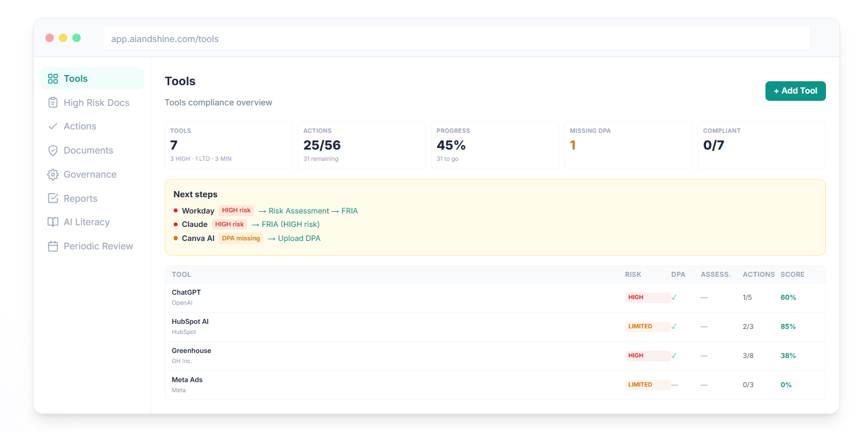Click ChatGPT's DPA checkmark
This screenshot has width=868, height=432.
click(674, 298)
